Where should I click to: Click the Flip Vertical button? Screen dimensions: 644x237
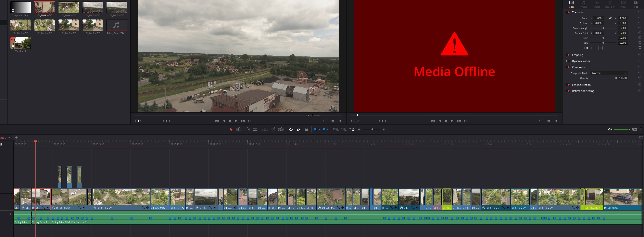[600, 48]
